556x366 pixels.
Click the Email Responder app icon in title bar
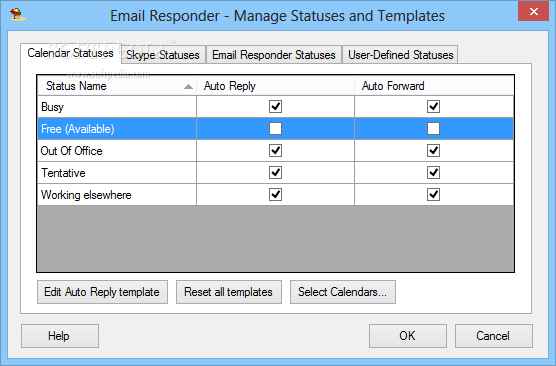(17, 15)
